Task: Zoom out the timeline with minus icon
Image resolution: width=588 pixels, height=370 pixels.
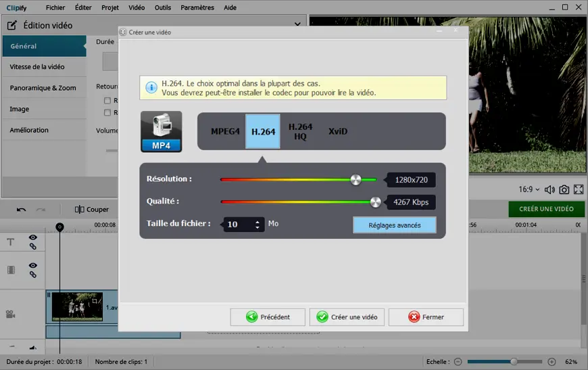Action: [458, 362]
